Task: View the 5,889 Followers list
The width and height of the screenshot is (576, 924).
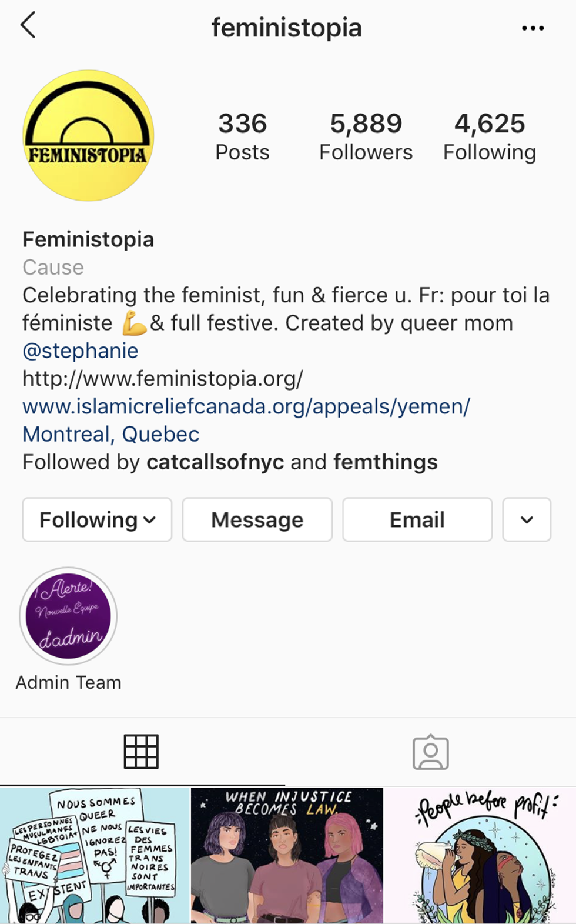Action: point(366,136)
